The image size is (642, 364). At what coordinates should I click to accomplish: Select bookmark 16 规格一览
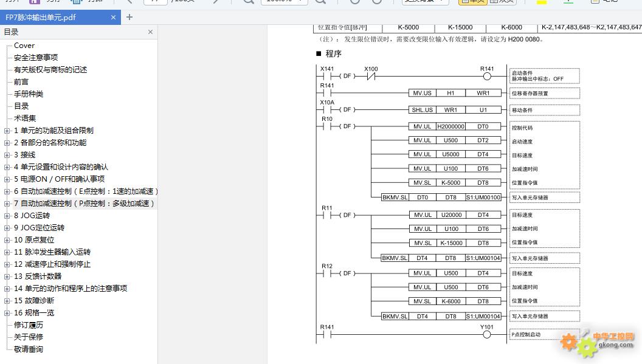click(34, 313)
